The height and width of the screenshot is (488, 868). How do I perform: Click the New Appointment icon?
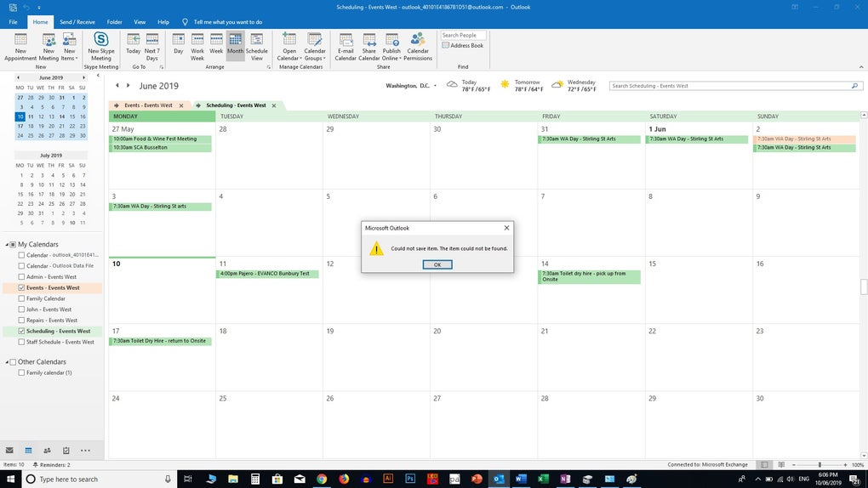(x=20, y=41)
